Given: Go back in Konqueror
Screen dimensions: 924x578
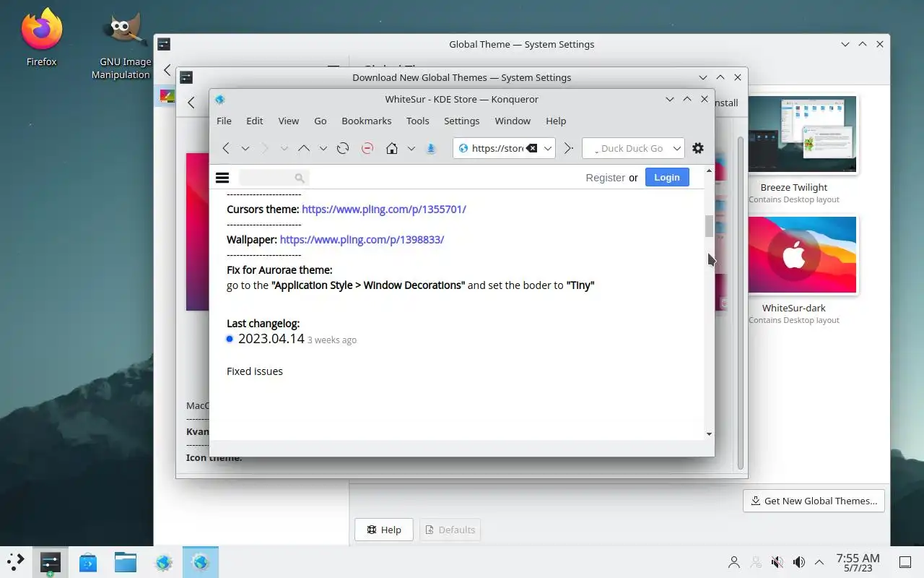Looking at the screenshot, I should click(226, 148).
